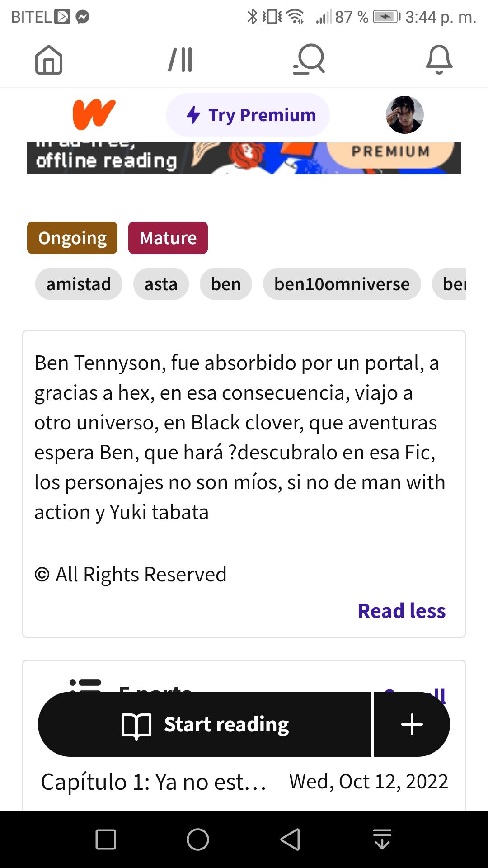The height and width of the screenshot is (868, 488).
Task: Select the Mature rating badge
Action: click(168, 238)
